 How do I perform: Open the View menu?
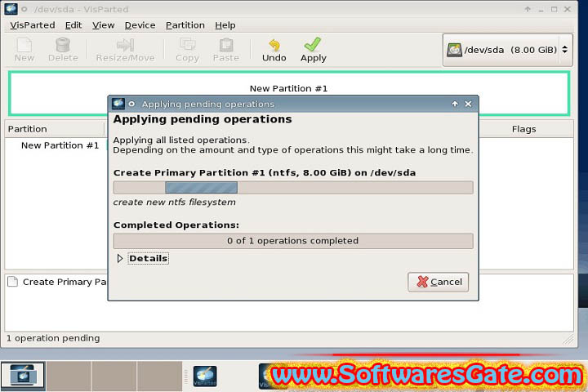tap(103, 25)
